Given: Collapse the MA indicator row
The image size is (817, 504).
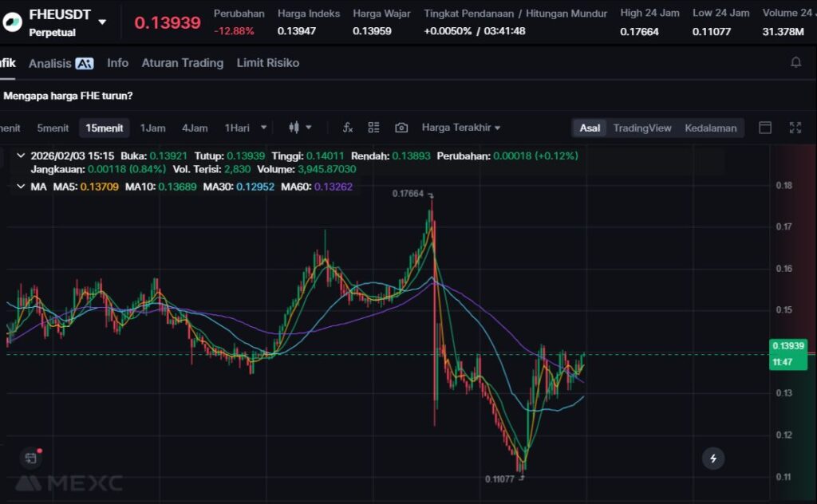Looking at the screenshot, I should pos(21,187).
